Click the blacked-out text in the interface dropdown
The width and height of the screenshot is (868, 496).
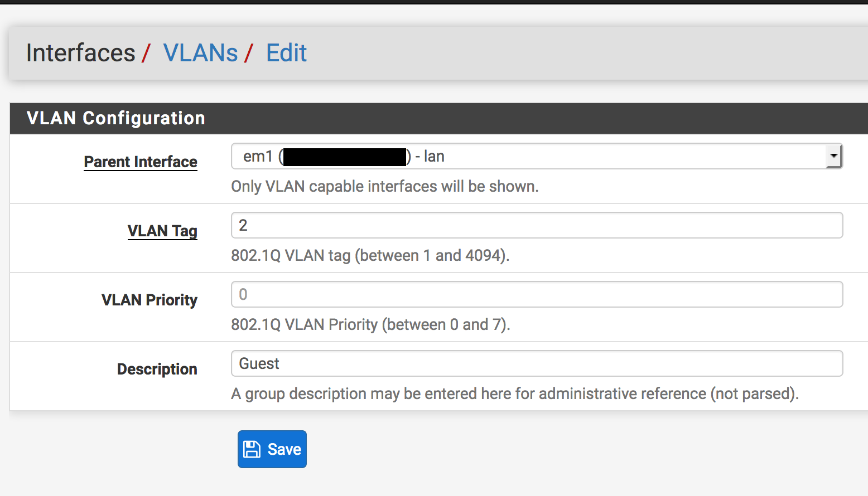coord(345,157)
